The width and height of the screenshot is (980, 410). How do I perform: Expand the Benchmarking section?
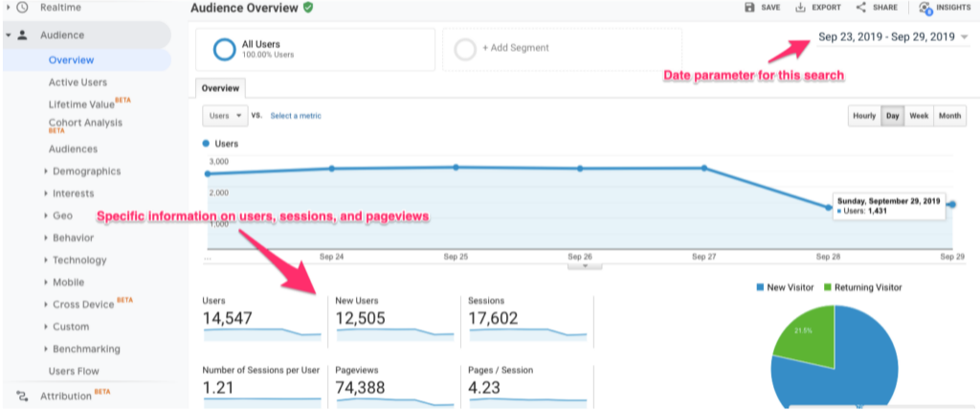pos(46,349)
